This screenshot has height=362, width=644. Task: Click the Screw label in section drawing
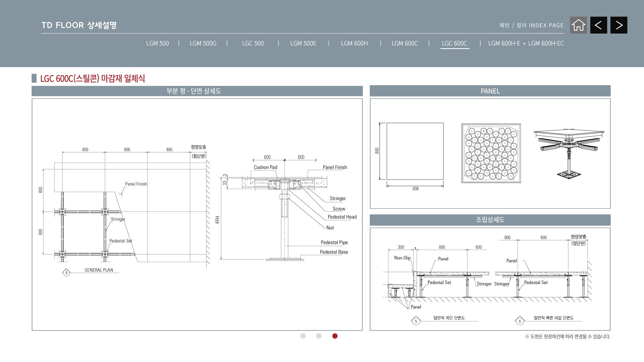tap(339, 208)
